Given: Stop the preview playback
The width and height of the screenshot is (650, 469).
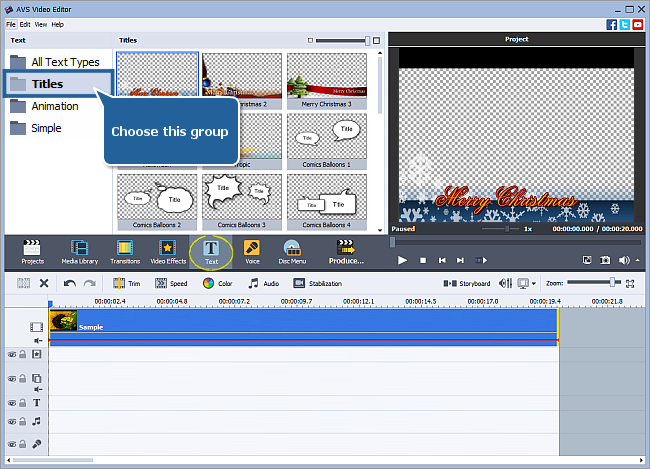Looking at the screenshot, I should click(x=423, y=260).
